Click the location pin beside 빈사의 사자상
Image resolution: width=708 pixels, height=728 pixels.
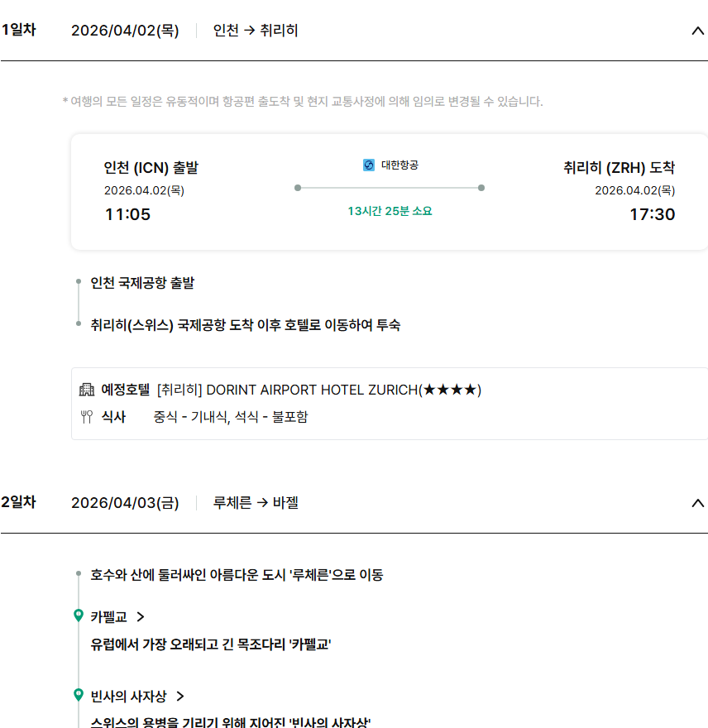click(x=79, y=696)
